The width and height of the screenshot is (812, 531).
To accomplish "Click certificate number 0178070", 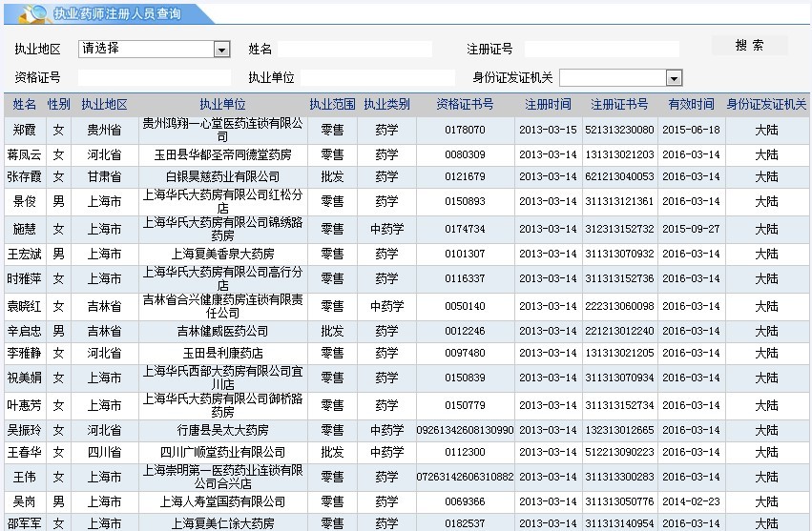I will [x=465, y=130].
